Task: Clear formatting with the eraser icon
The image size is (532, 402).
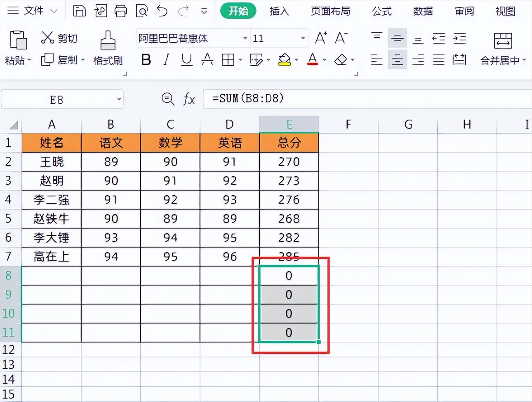Action: pyautogui.click(x=341, y=60)
